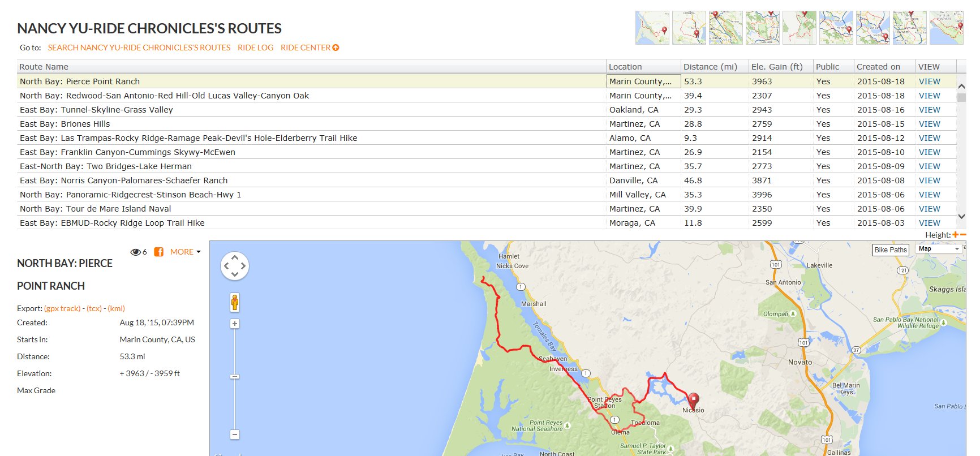Decrease table height with orange minus
The image size is (980, 456).
963,235
